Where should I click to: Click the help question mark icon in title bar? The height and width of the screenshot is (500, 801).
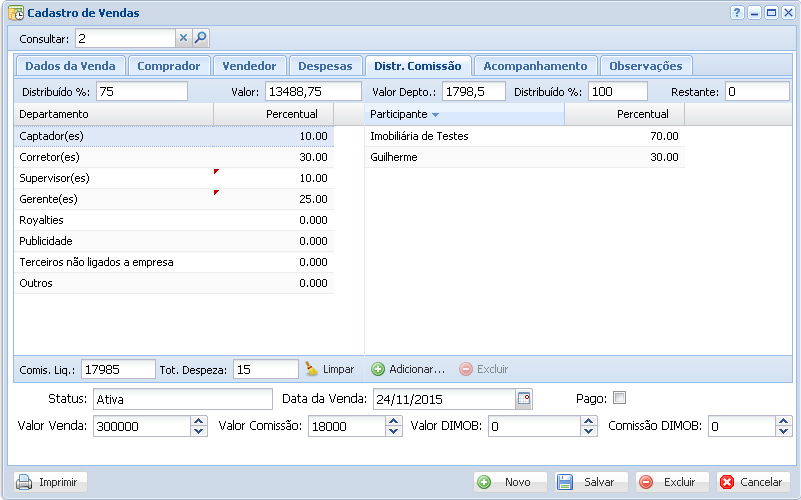point(737,13)
